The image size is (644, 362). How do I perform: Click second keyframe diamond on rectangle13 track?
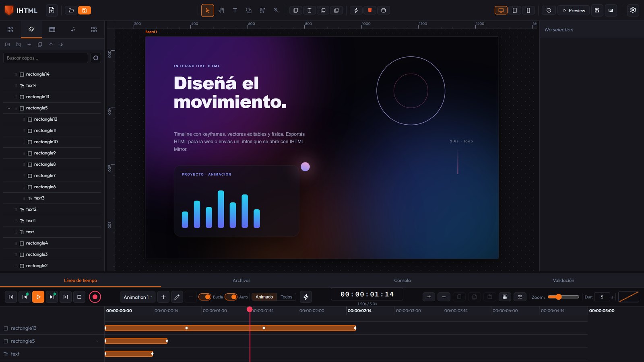(186, 328)
